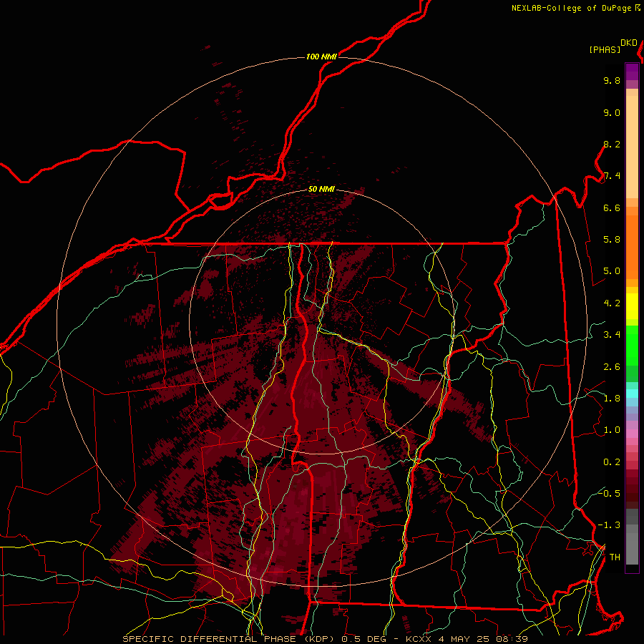The width and height of the screenshot is (644, 644).
Task: Click the 8.2 value on the color scale
Action: point(612,144)
